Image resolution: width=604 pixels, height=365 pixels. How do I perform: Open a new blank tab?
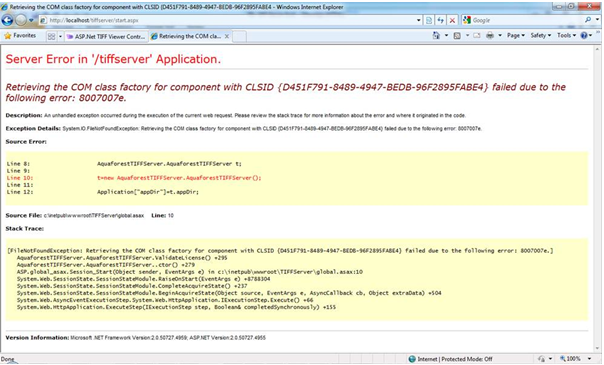click(x=239, y=37)
